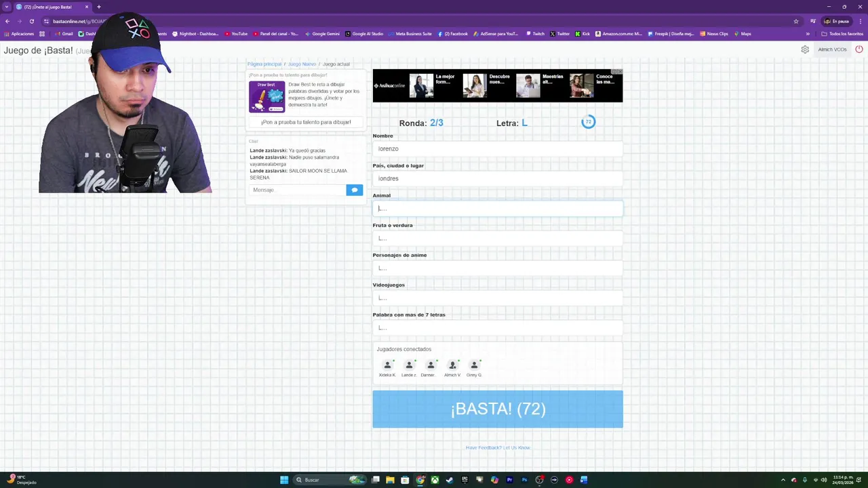Viewport: 868px width, 488px height.
Task: Reload the page with the refresh icon
Action: [x=31, y=21]
